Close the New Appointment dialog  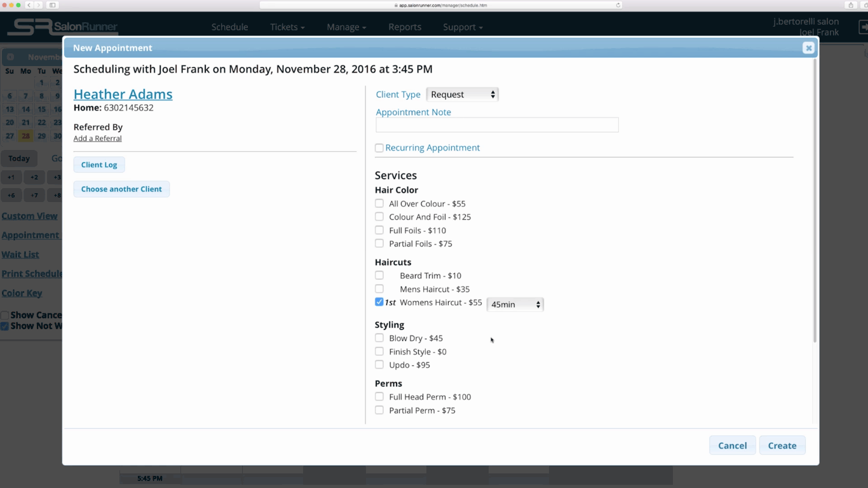pos(808,48)
